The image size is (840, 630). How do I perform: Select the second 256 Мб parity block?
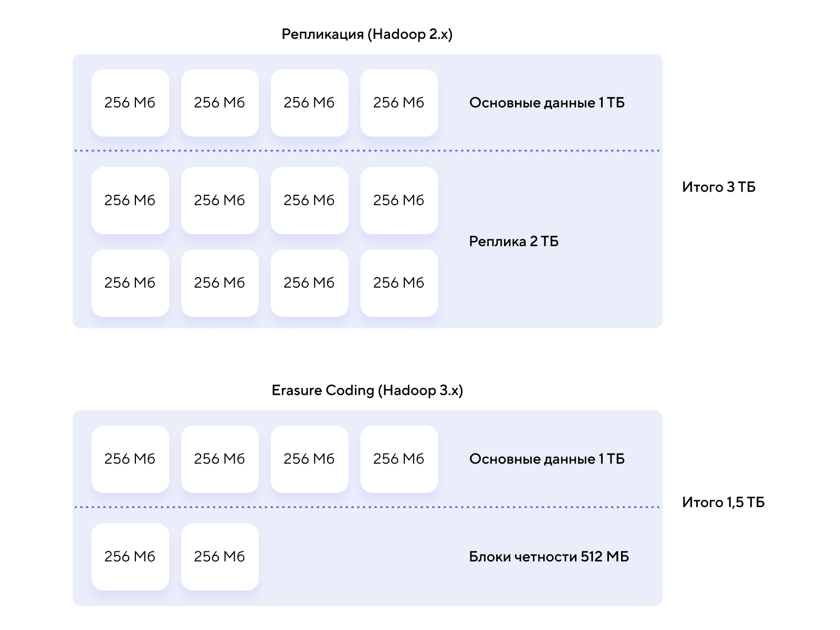tap(220, 557)
